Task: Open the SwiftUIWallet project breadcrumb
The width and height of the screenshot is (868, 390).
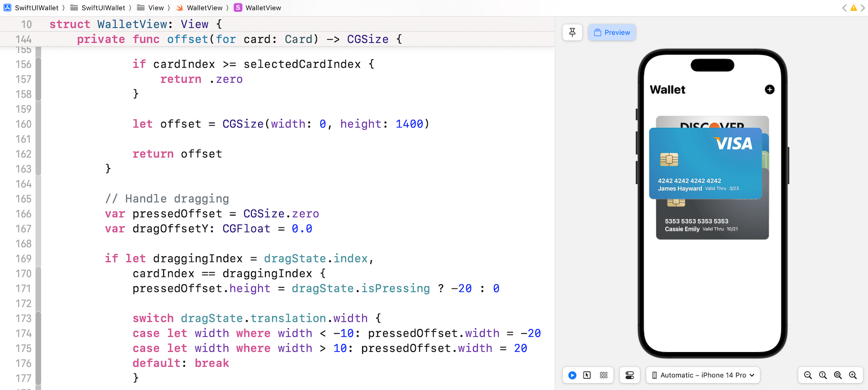Action: click(x=32, y=8)
